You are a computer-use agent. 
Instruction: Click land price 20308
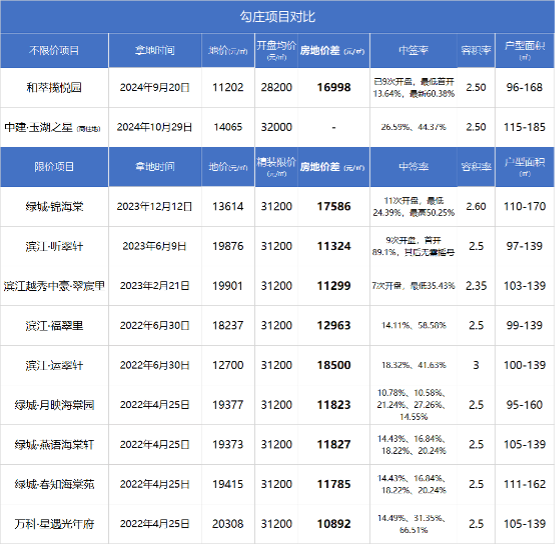pos(228,524)
